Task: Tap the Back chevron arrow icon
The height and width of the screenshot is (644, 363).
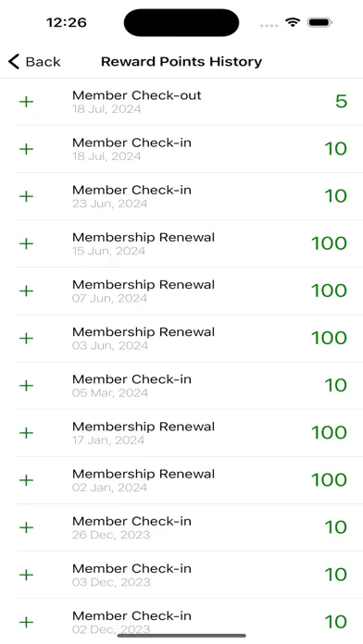Action: click(14, 62)
